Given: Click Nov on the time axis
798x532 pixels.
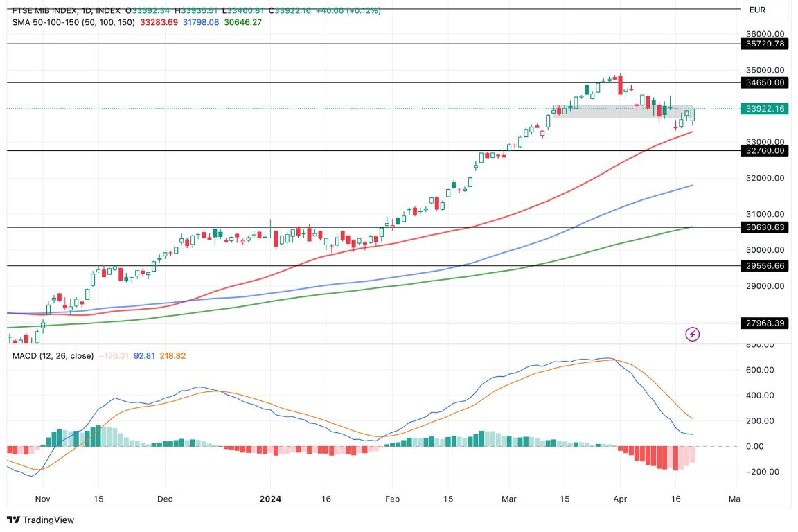Looking at the screenshot, I should tap(42, 499).
